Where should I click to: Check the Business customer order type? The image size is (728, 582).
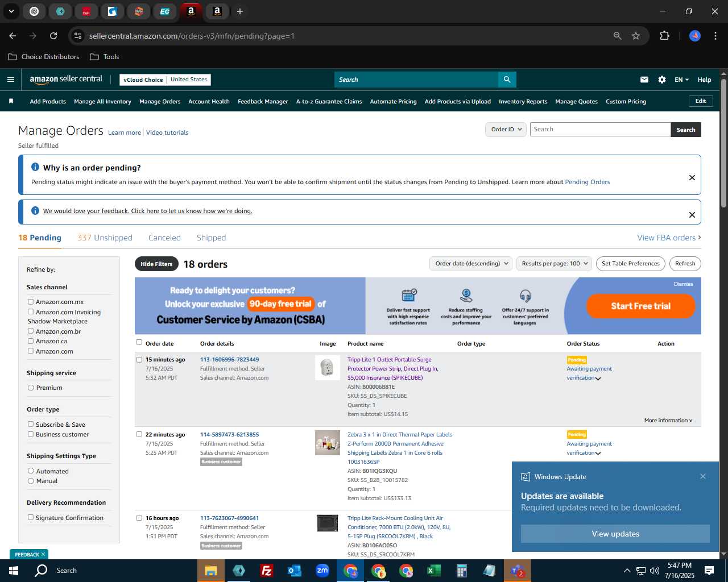coord(31,434)
